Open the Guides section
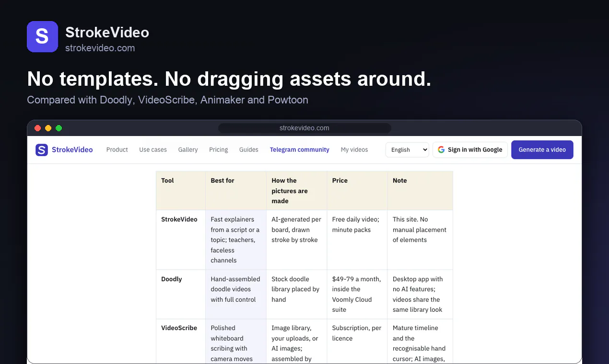Image resolution: width=609 pixels, height=364 pixels. [x=249, y=150]
